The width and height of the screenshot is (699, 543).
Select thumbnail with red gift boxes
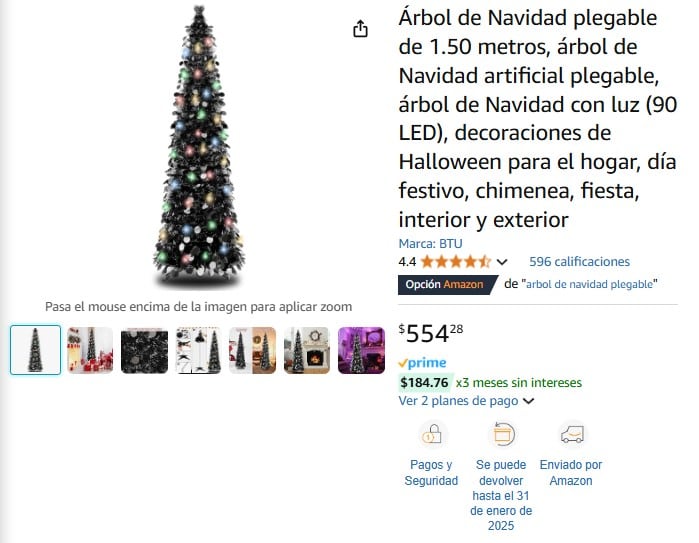90,350
